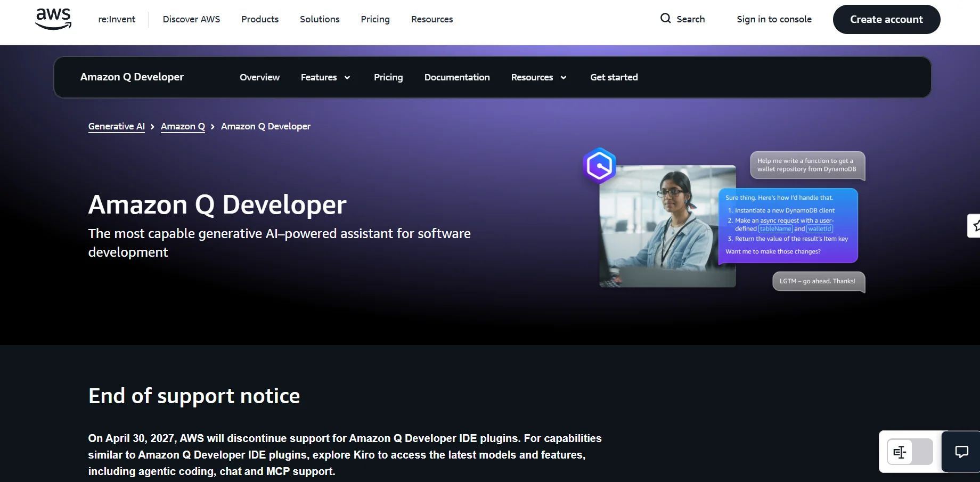Click the Amazon Q breadcrumb link

(183, 126)
